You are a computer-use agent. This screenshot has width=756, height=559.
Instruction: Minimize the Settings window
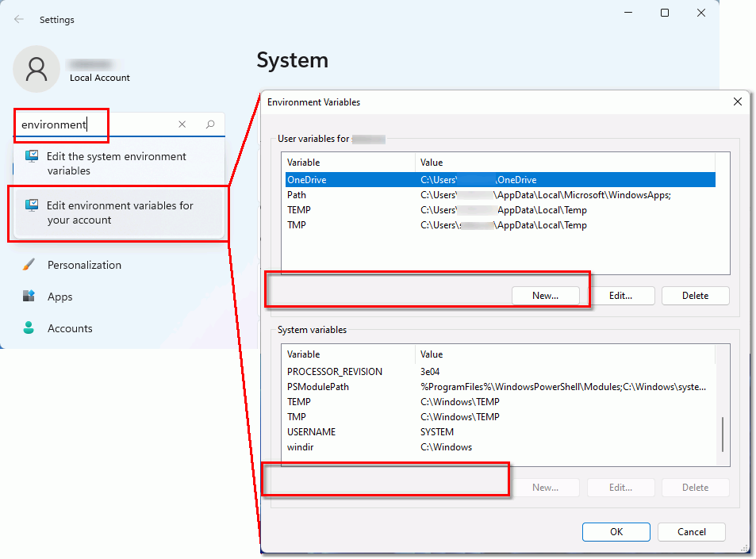[628, 13]
